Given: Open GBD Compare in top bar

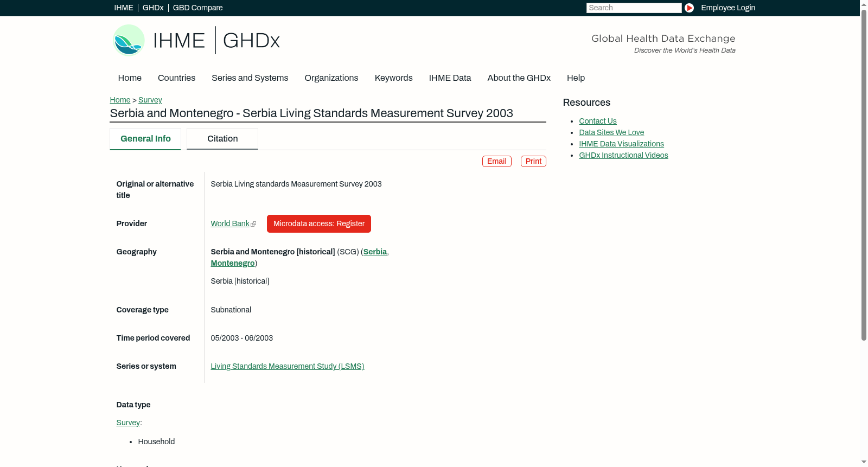Looking at the screenshot, I should click(198, 8).
